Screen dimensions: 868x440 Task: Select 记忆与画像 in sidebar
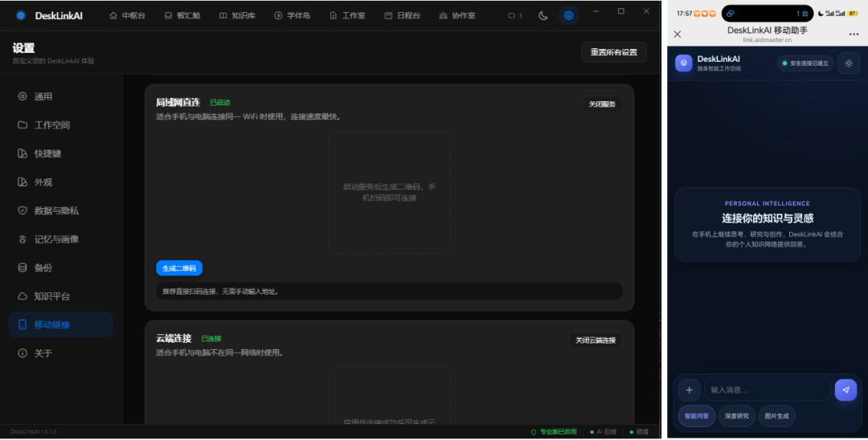(x=61, y=238)
